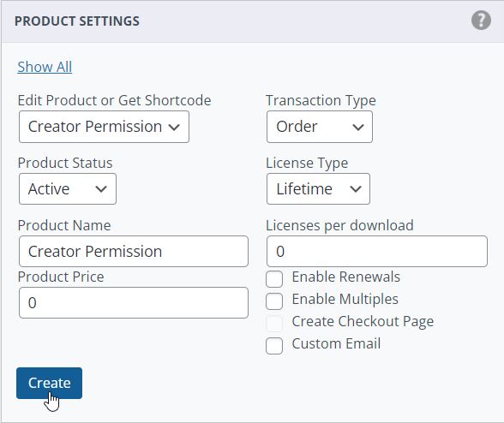Click the Product Settings panel header
The width and height of the screenshot is (504, 423).
pyautogui.click(x=252, y=21)
